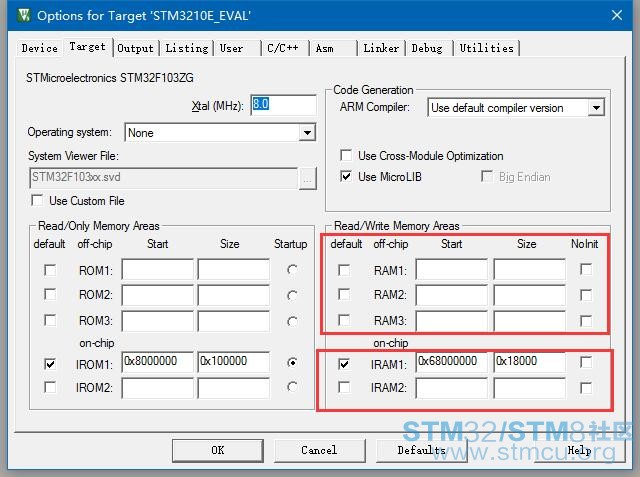Toggle the Big Endian checkbox
This screenshot has height=477, width=640.
click(x=487, y=176)
